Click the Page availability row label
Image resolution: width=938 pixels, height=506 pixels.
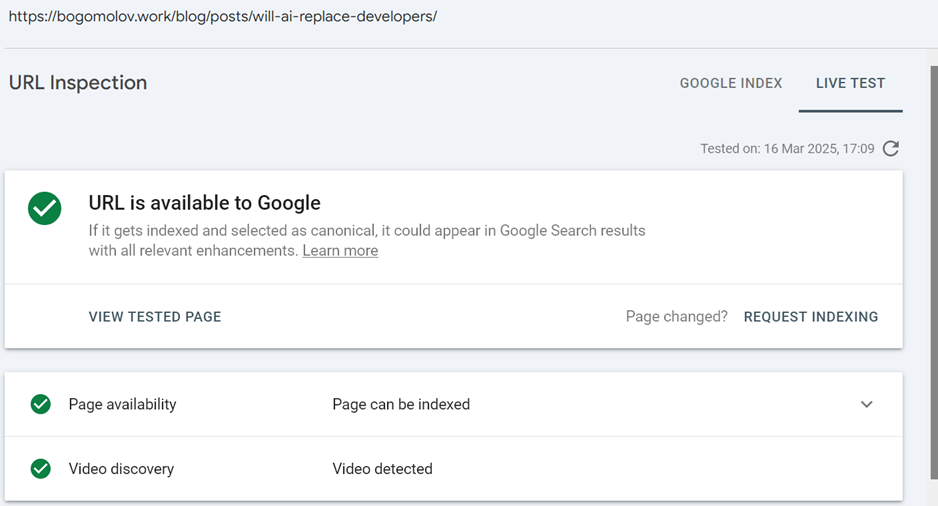tap(122, 404)
